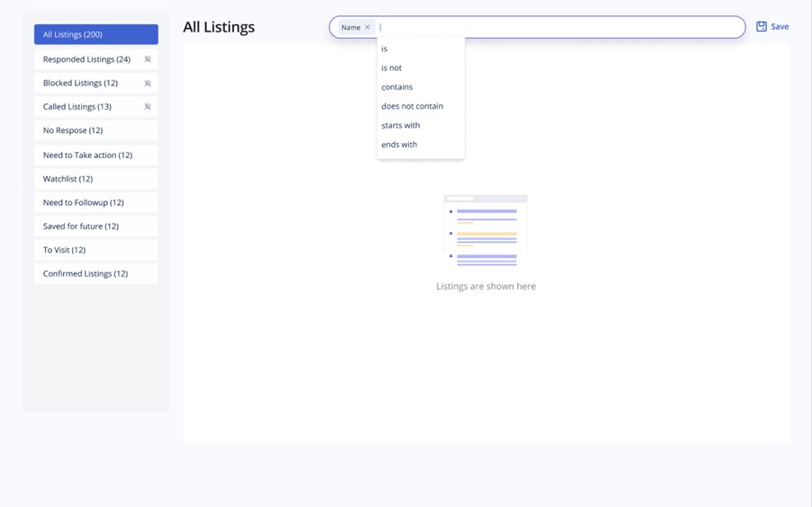Click the Save button
The height and width of the screenshot is (507, 812).
[772, 27]
